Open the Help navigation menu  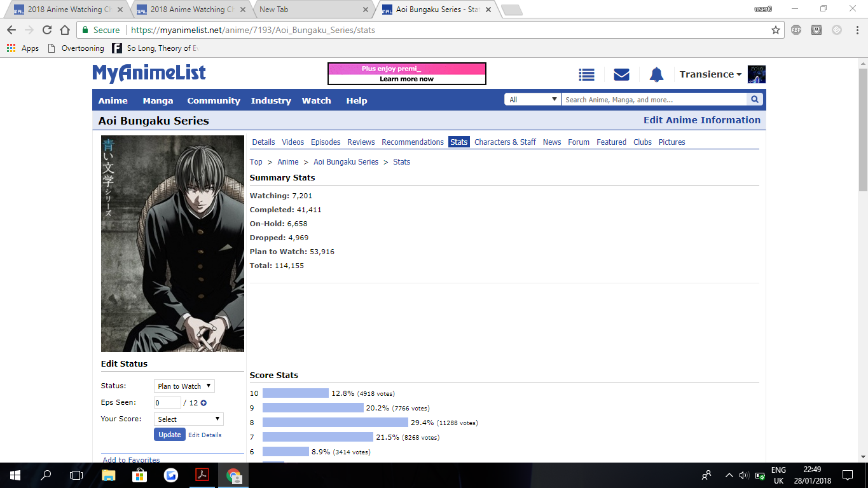click(357, 100)
